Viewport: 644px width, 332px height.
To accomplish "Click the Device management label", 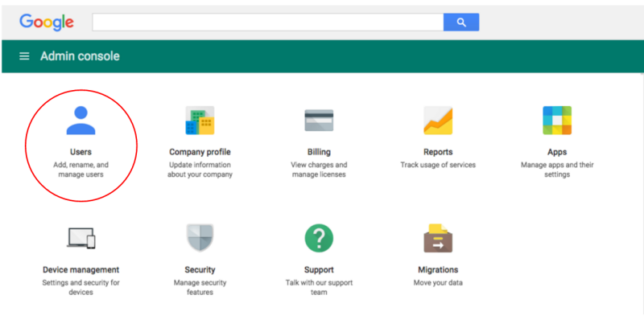I will click(x=81, y=269).
